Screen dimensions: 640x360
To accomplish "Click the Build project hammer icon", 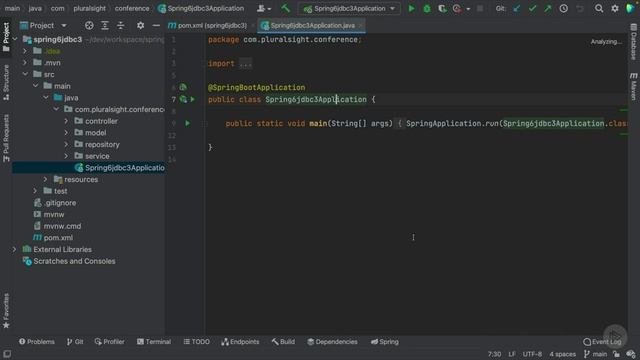I will pos(285,9).
